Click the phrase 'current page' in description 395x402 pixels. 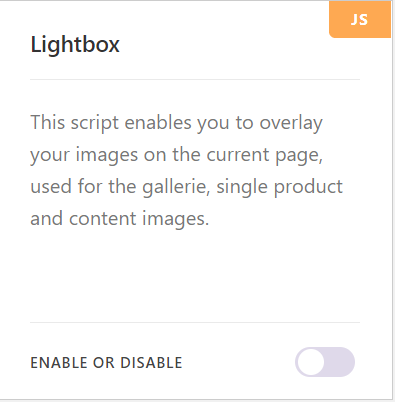[263, 155]
